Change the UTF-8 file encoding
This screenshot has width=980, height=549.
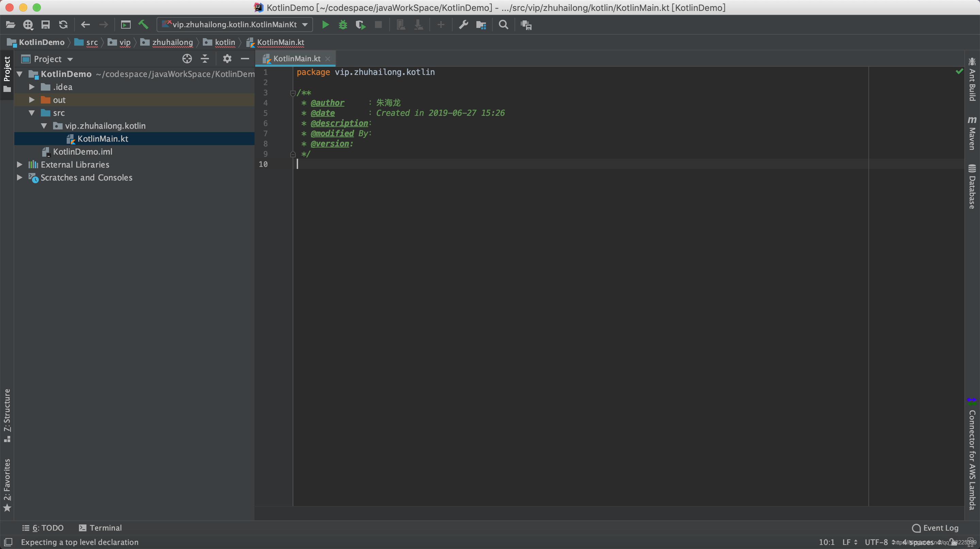[x=880, y=542]
